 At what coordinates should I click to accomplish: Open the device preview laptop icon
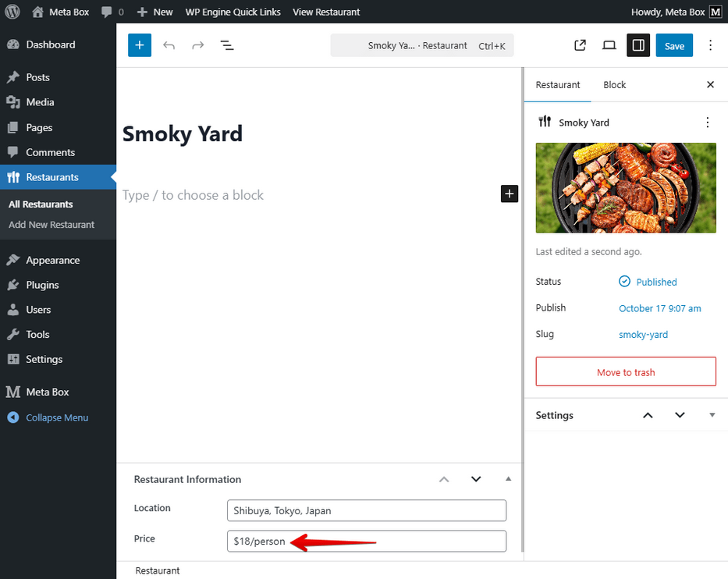609,45
